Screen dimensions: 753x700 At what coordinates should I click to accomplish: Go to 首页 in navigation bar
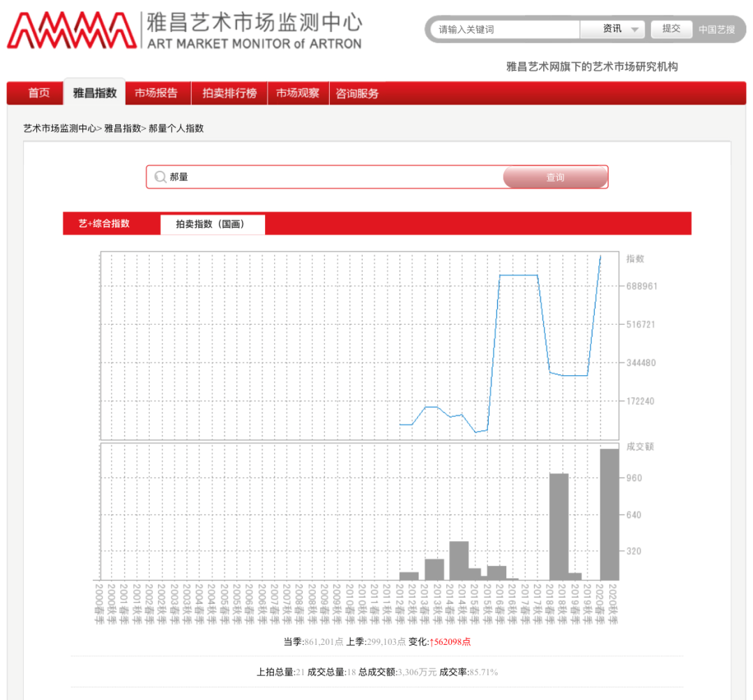pos(39,93)
